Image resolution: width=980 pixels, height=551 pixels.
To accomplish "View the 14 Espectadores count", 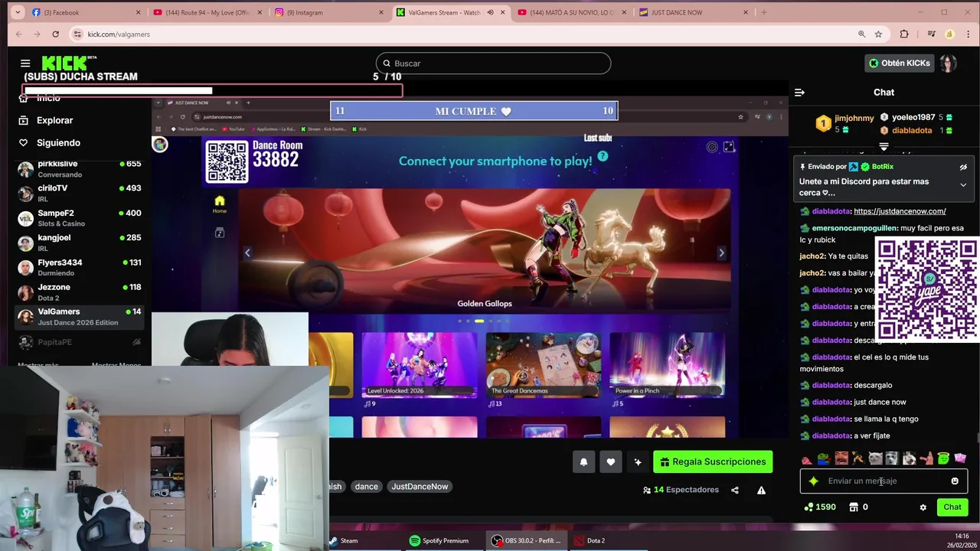I will click(681, 490).
